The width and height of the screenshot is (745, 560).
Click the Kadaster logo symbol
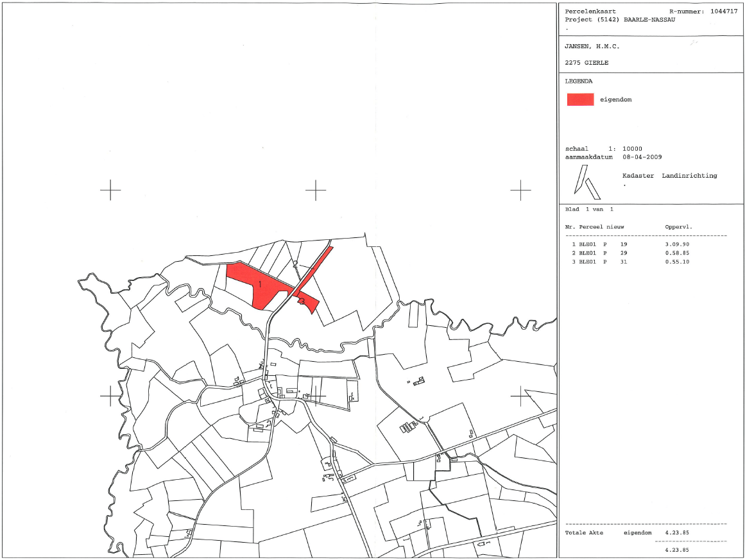(x=587, y=182)
